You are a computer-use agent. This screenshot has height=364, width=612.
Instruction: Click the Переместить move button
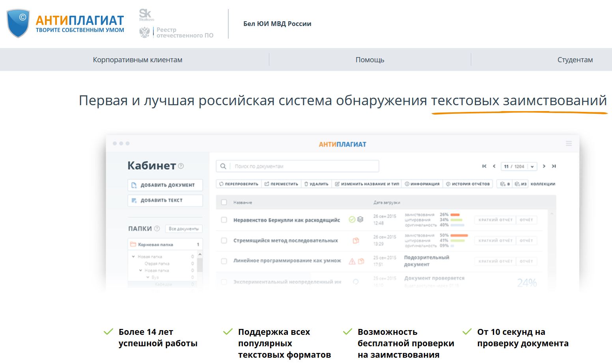tap(281, 184)
